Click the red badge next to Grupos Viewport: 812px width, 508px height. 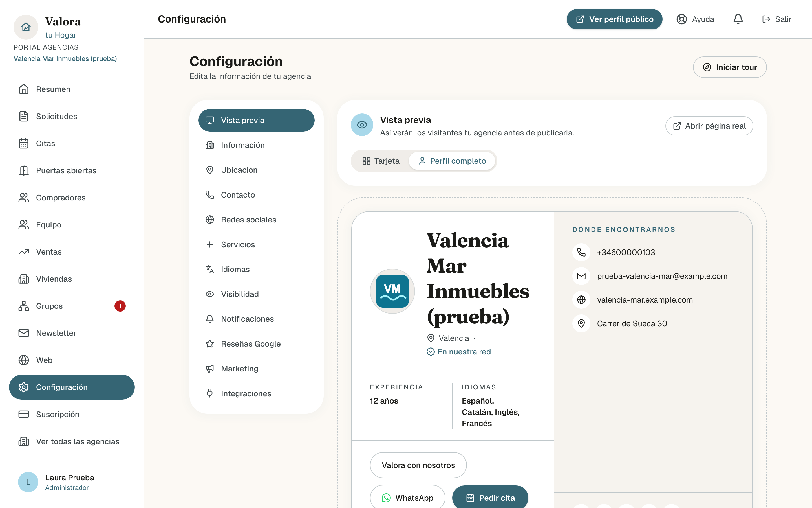[120, 306]
